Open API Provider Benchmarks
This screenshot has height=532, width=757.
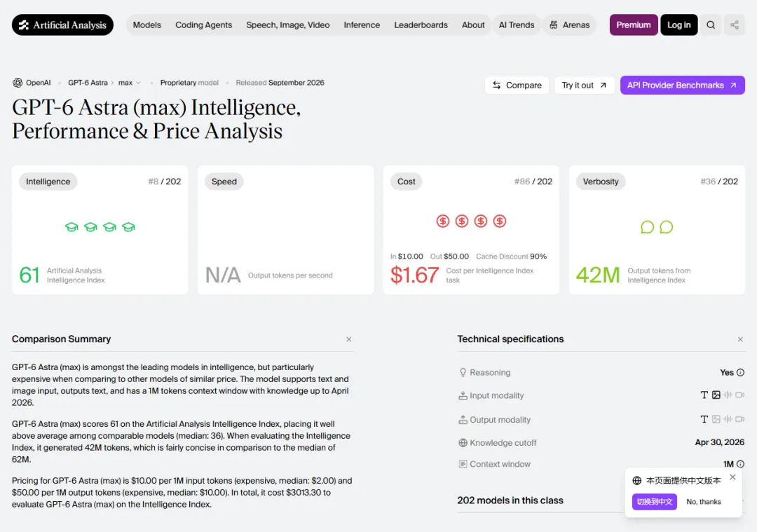pos(682,85)
